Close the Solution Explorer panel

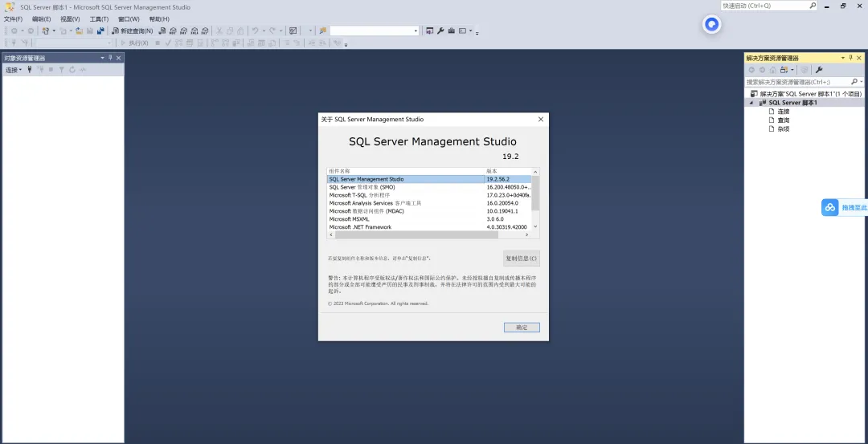coord(860,58)
